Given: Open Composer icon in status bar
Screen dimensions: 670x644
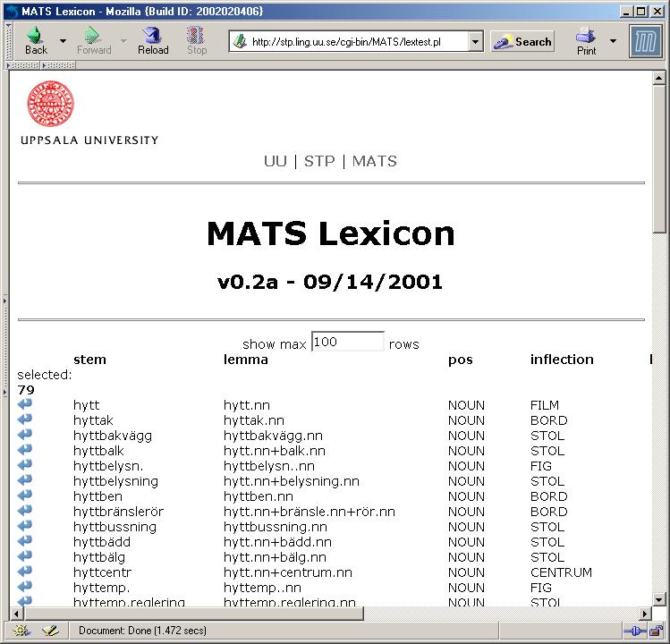Looking at the screenshot, I should pyautogui.click(x=50, y=631).
